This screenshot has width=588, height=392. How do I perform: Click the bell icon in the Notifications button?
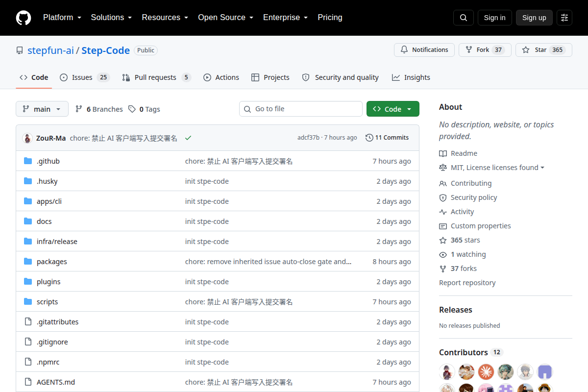pyautogui.click(x=404, y=50)
